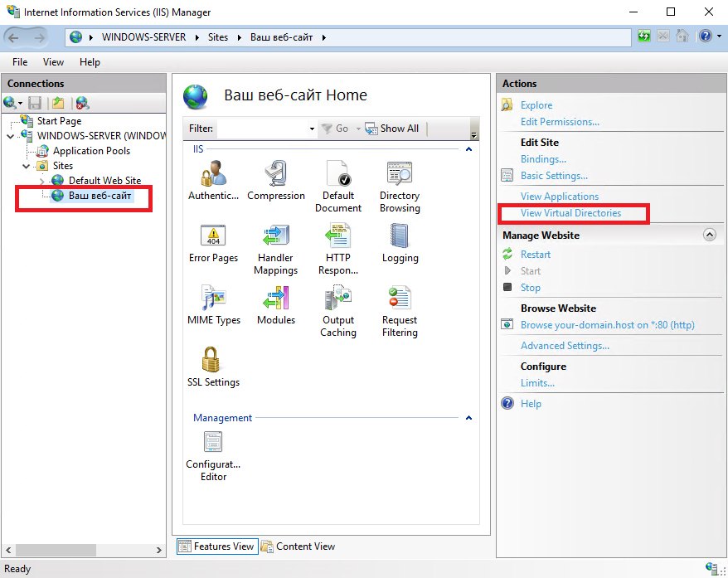Click the Stop icon next to Refresh
This screenshot has width=728, height=578.
click(x=663, y=36)
